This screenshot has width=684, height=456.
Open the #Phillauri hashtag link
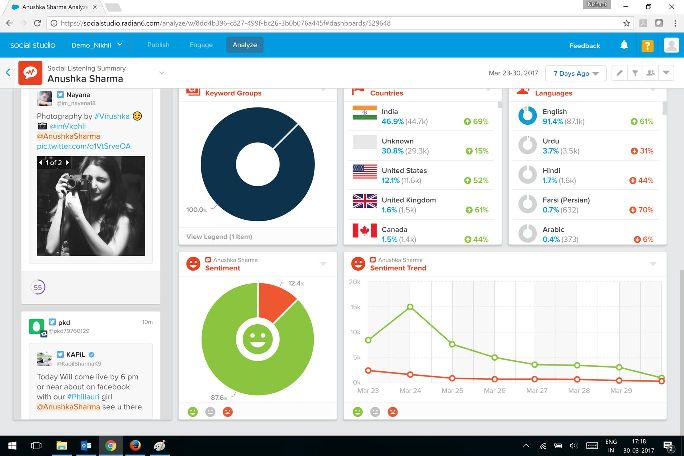83,397
